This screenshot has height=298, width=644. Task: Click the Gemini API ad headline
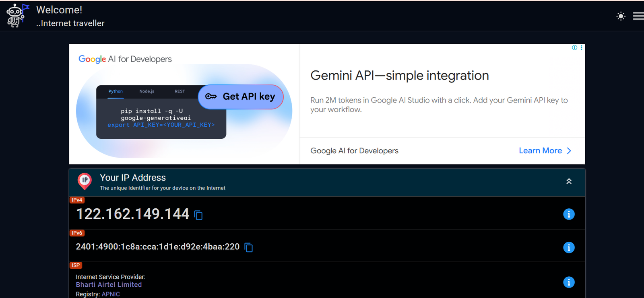pos(399,76)
